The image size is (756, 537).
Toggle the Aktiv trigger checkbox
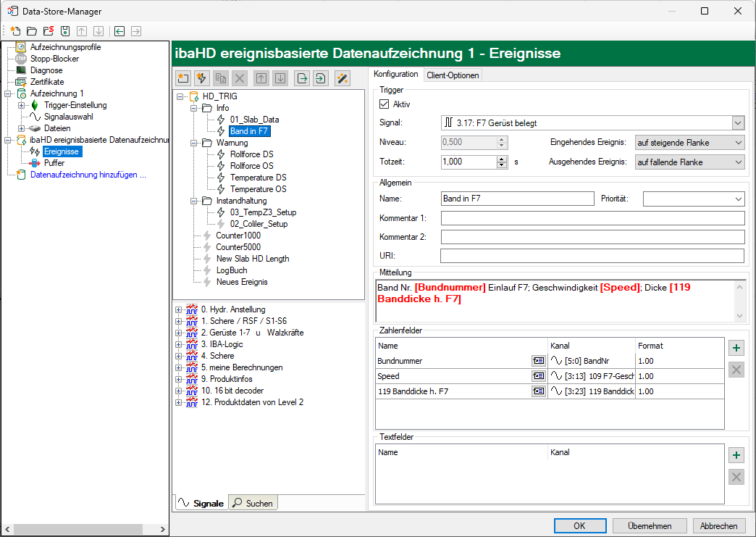point(385,105)
